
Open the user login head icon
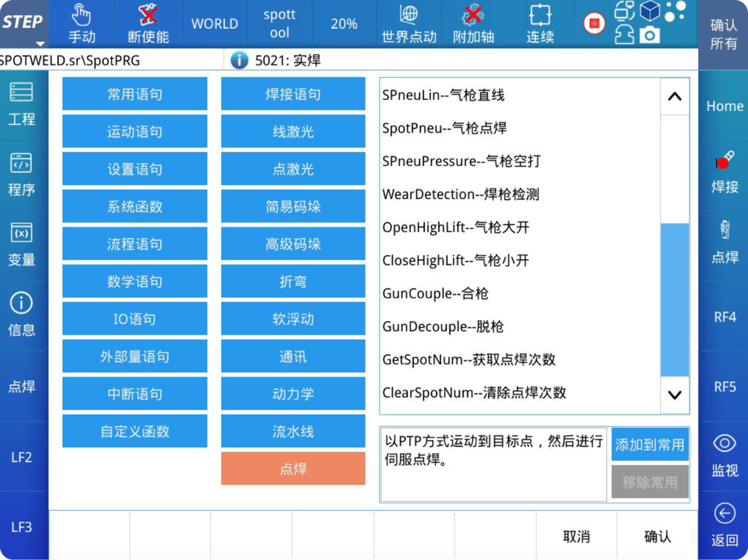(x=624, y=34)
